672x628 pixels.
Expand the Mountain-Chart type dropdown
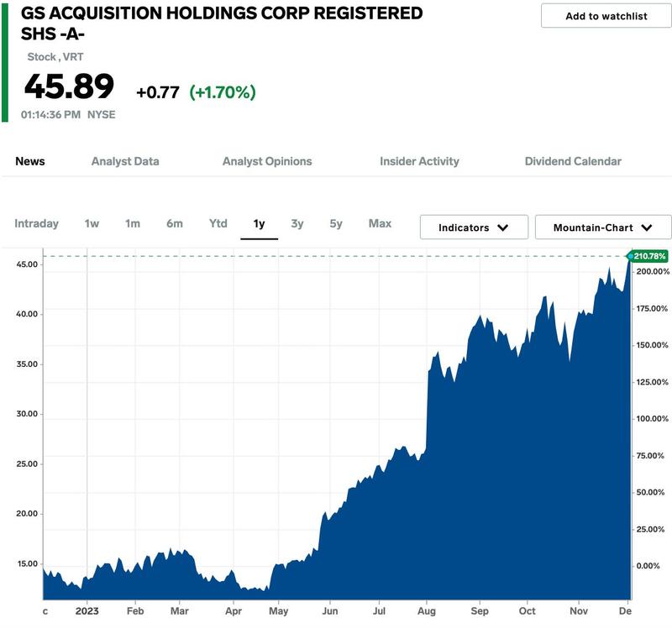603,227
